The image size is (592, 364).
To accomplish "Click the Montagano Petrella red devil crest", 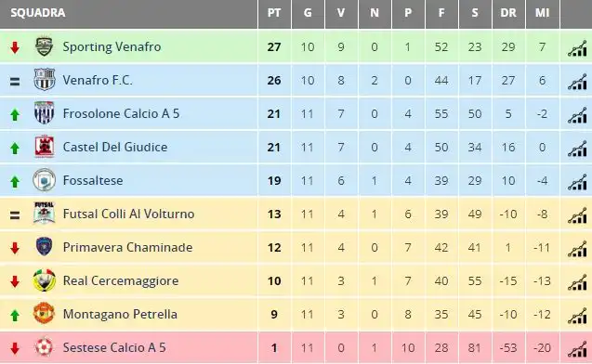I will [45, 313].
